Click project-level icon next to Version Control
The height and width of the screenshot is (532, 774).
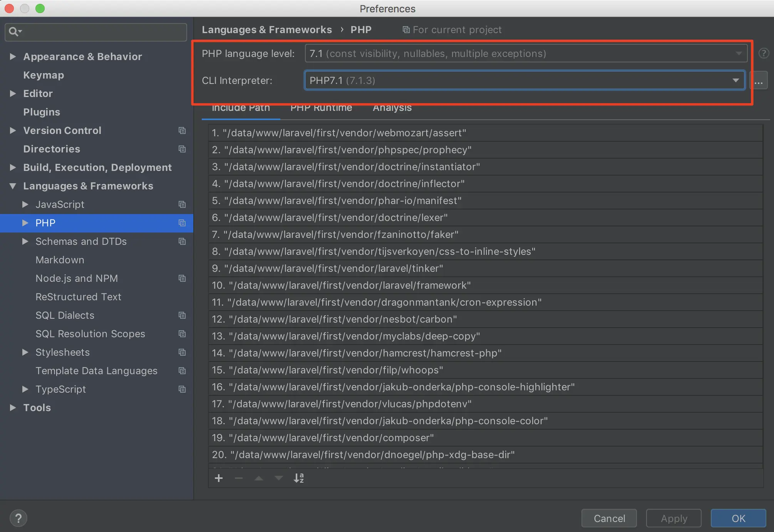pyautogui.click(x=182, y=130)
